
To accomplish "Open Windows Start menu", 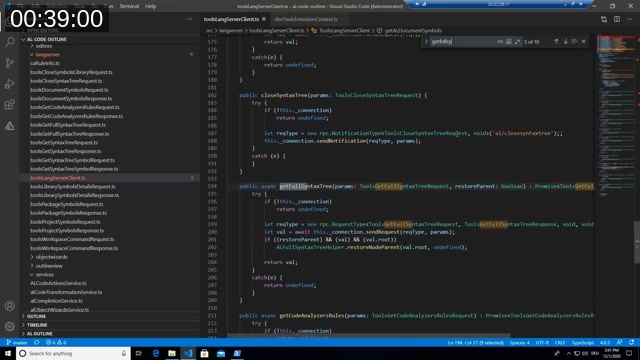I will click(8, 353).
